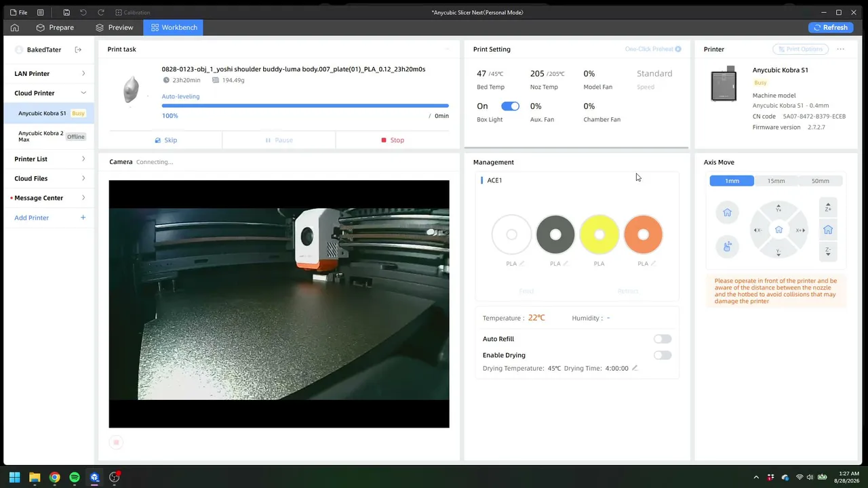
Task: Open the Standard speed dropdown
Action: [654, 73]
